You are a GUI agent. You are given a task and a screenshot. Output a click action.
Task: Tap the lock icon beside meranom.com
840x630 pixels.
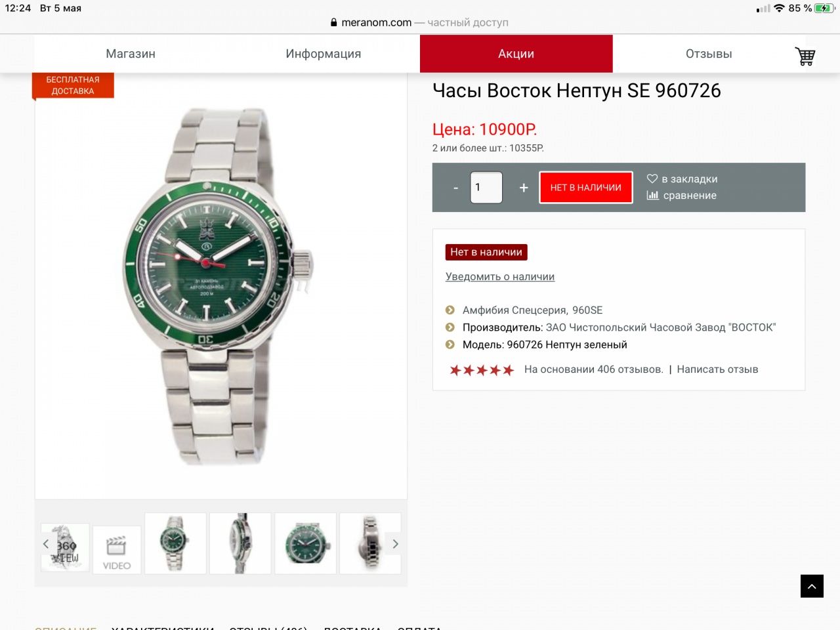point(334,22)
